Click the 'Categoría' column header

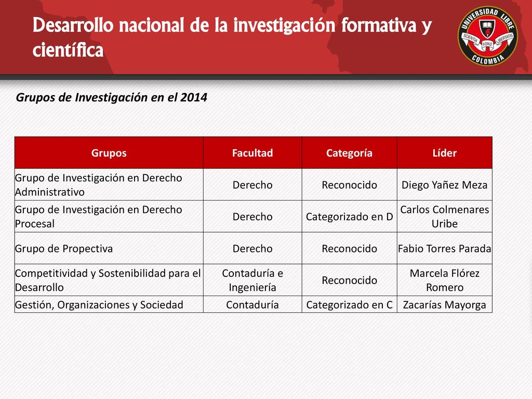(350, 153)
